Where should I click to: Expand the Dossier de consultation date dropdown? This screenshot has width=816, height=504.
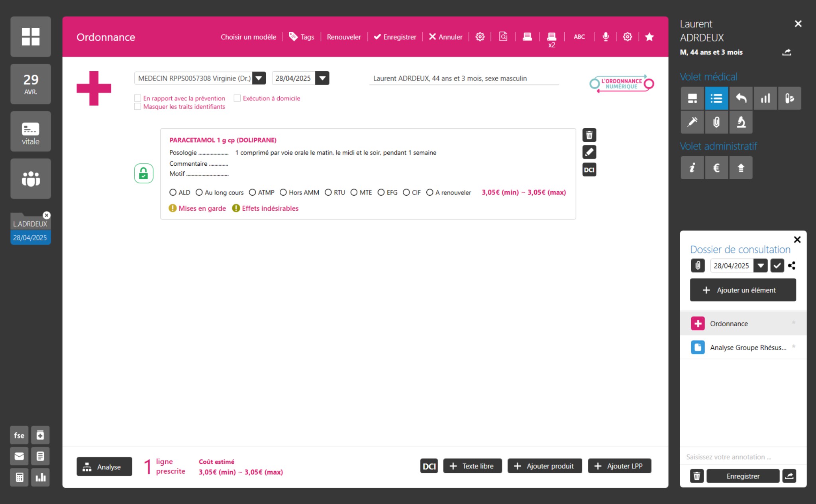tap(760, 266)
